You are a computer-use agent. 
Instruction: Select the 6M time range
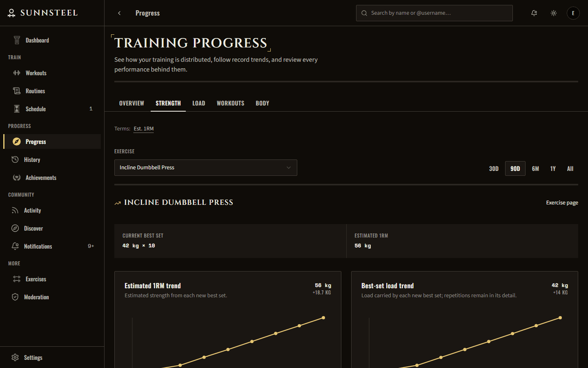pos(535,168)
